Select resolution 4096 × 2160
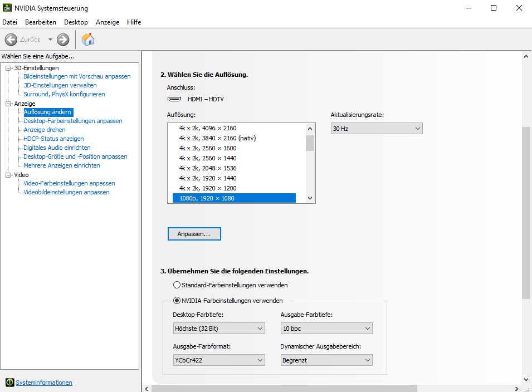The width and height of the screenshot is (532, 392). 234,128
